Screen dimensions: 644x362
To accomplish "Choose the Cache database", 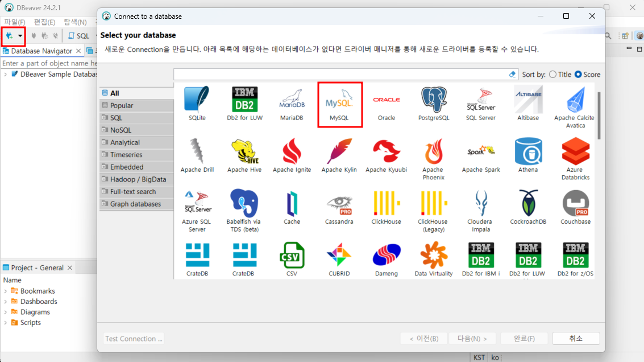I will pos(292,207).
